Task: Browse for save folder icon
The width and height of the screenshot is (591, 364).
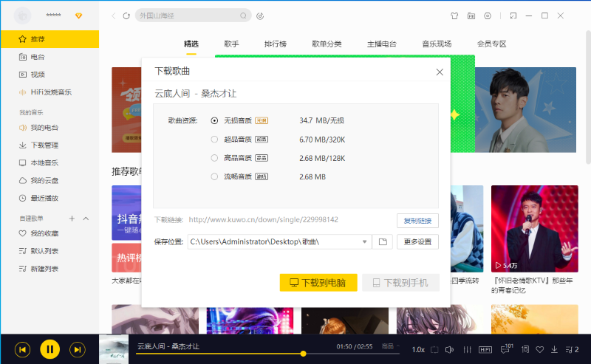Action: 383,242
